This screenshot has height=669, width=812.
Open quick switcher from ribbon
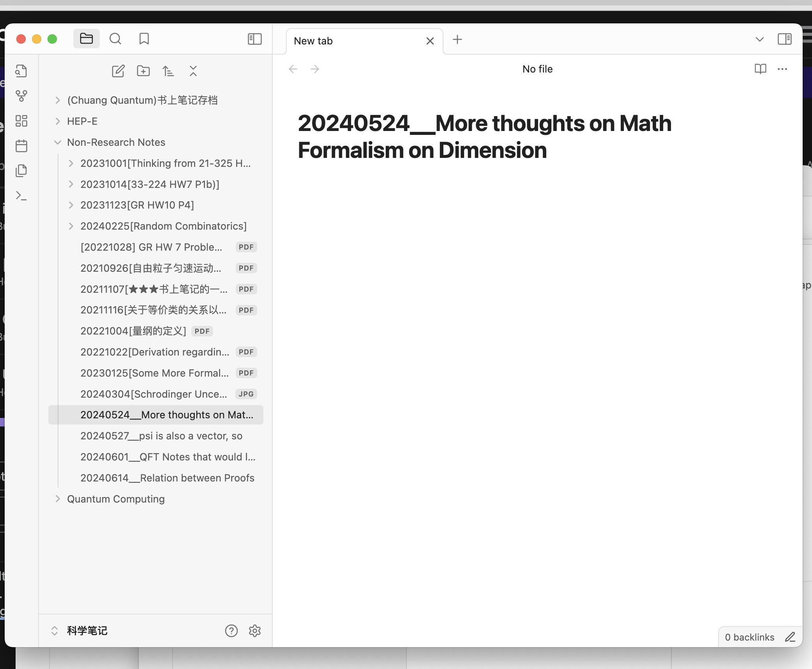point(21,71)
